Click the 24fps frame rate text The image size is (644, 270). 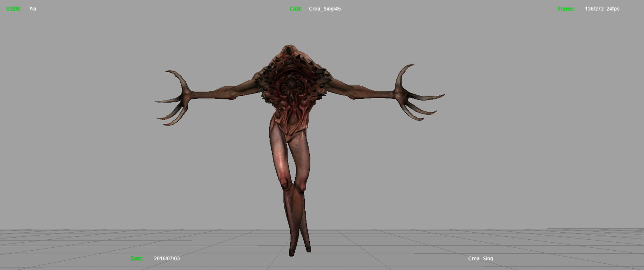coord(613,9)
